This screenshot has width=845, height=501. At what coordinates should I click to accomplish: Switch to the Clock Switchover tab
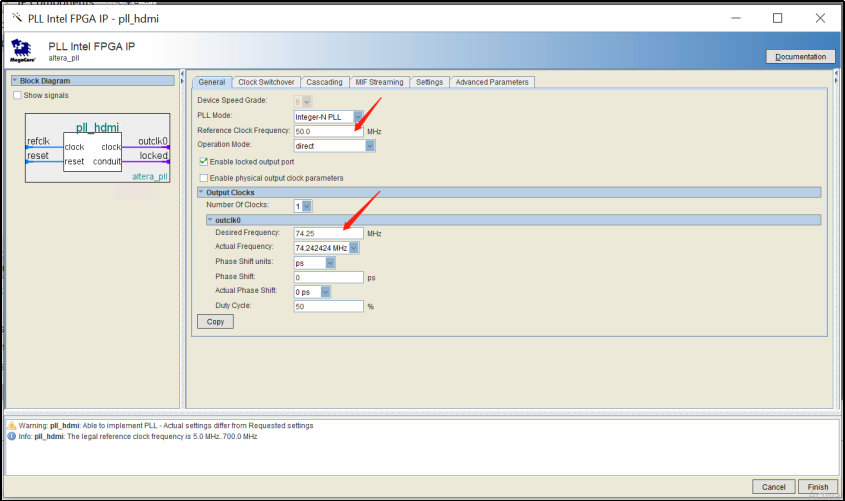(266, 82)
